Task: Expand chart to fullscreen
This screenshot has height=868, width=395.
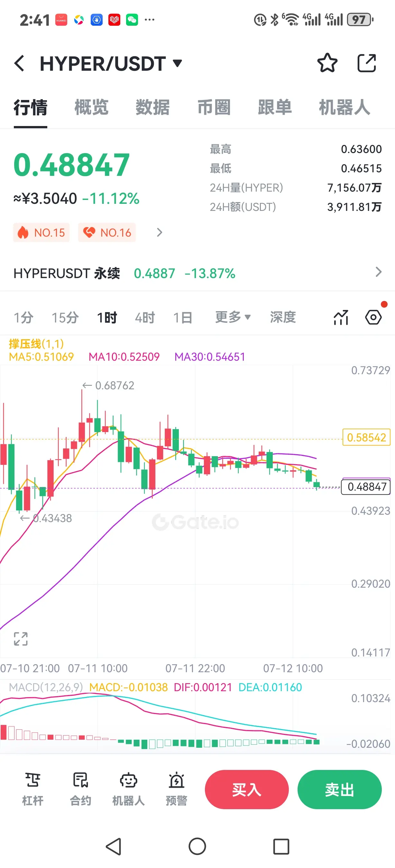Action: click(x=21, y=639)
